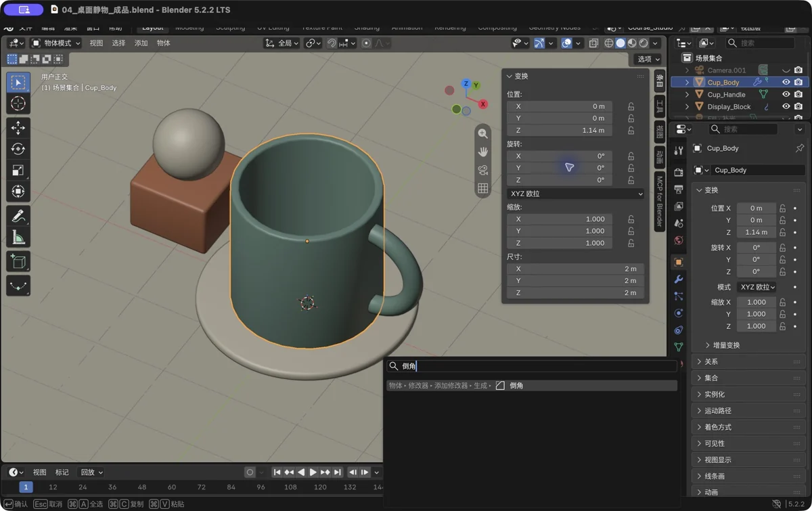Screen dimensions: 812x511
Task: Open the 添加 menu in the viewport header
Action: click(x=141, y=43)
